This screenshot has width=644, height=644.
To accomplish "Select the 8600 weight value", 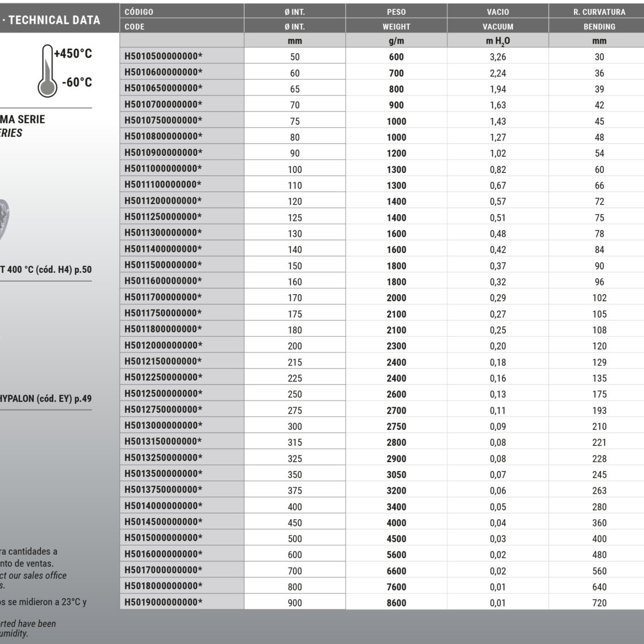I will (x=396, y=603).
